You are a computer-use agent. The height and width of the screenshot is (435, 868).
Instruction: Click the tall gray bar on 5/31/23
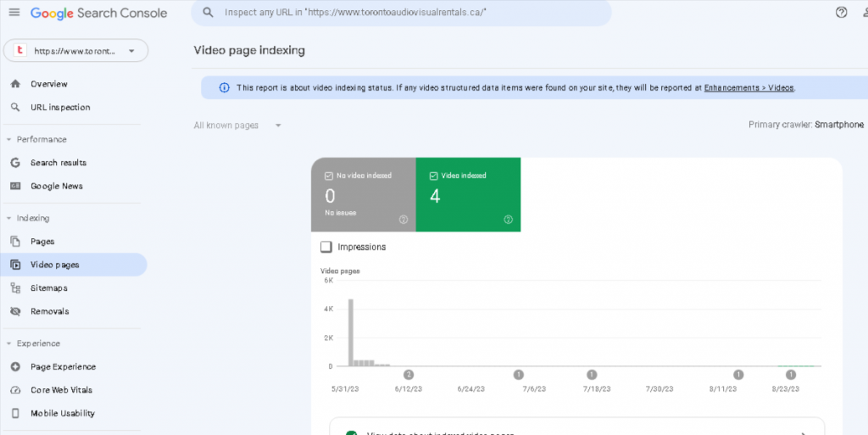pyautogui.click(x=350, y=332)
